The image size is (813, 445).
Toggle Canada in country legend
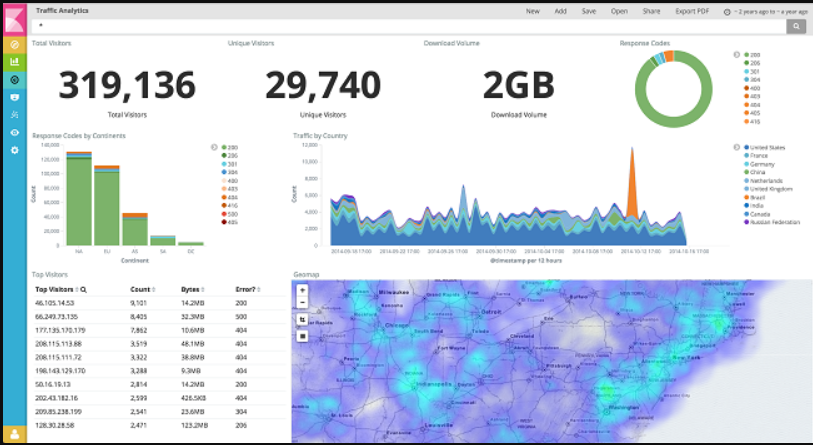tap(757, 214)
